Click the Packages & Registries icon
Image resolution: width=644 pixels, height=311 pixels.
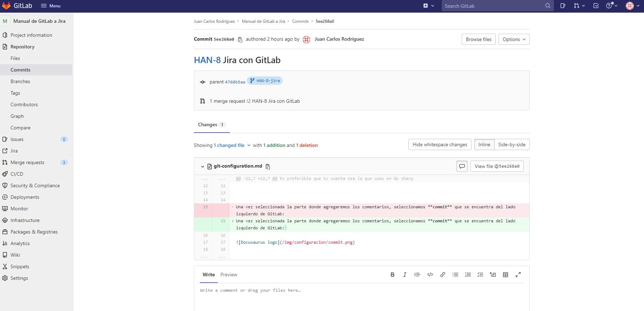click(x=5, y=232)
